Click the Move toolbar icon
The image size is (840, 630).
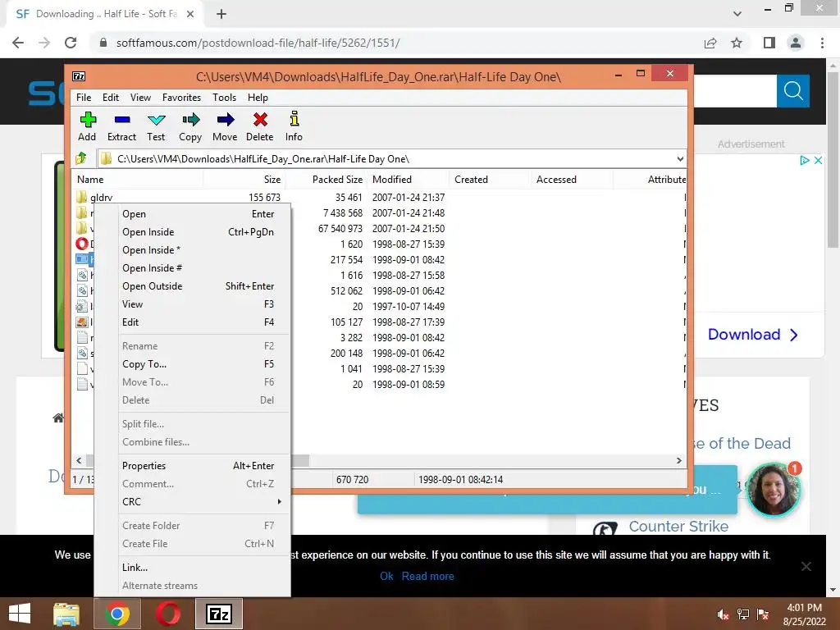[226, 120]
